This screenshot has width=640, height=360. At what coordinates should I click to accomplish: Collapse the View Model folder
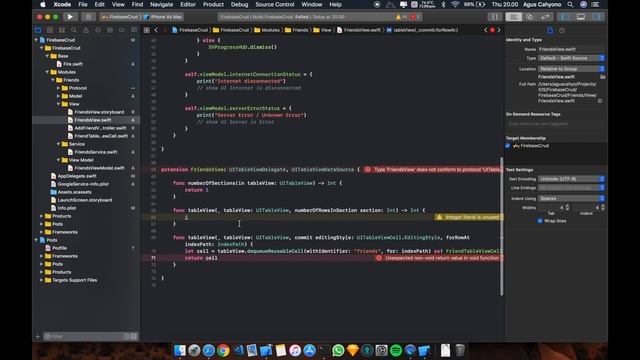[58, 160]
